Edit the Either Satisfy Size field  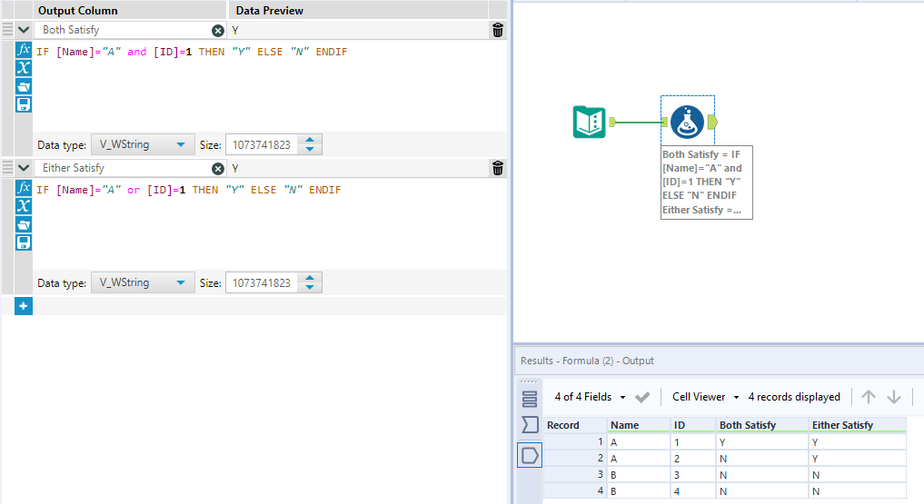click(262, 283)
